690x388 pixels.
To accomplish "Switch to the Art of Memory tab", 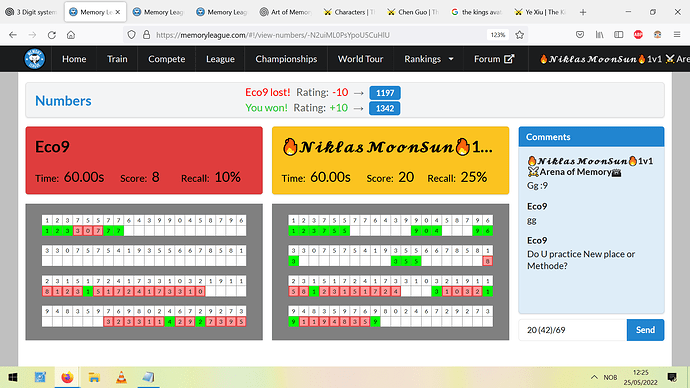I will (286, 12).
